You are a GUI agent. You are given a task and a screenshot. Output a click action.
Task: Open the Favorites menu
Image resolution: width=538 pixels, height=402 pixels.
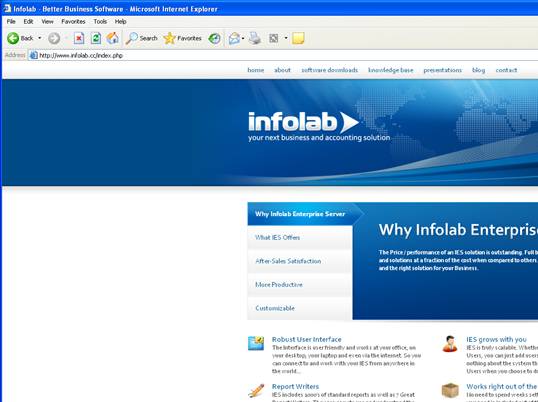(x=73, y=21)
